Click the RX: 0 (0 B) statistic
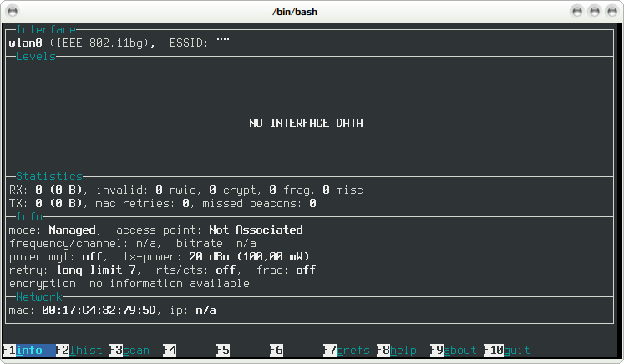This screenshot has height=364, width=624. pyautogui.click(x=45, y=190)
